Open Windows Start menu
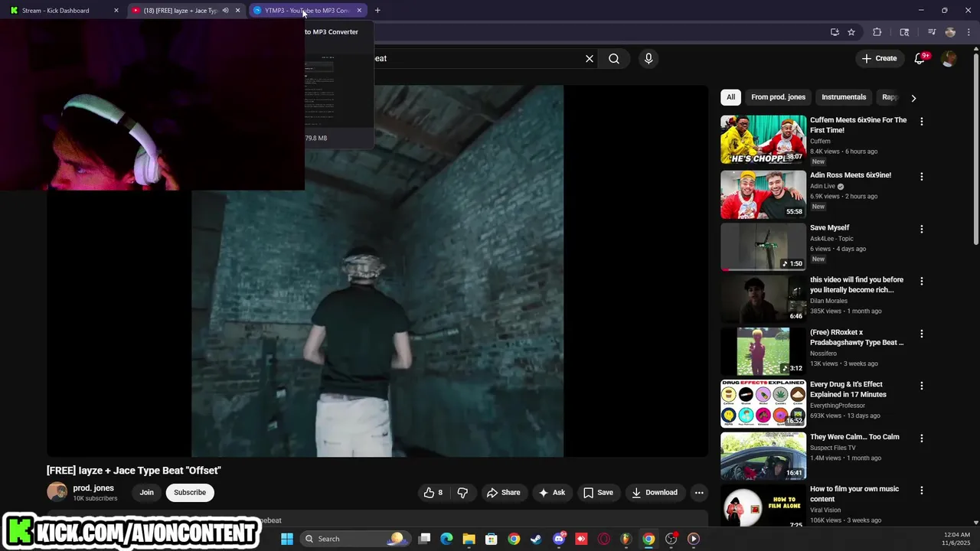This screenshot has height=551, width=980. click(x=287, y=539)
